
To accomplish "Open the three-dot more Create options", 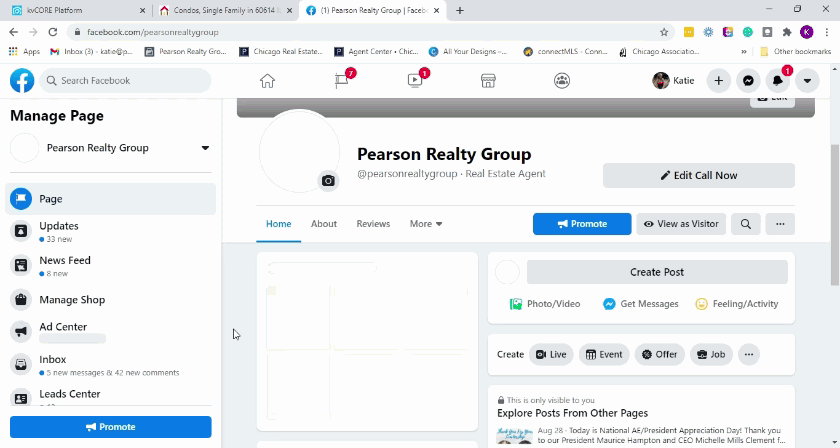I will (749, 354).
